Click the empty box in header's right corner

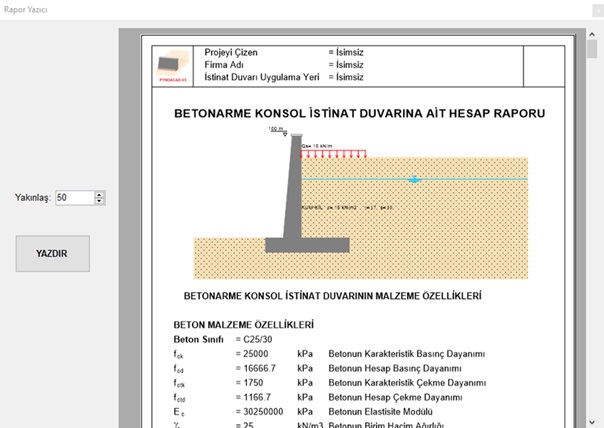(x=544, y=63)
